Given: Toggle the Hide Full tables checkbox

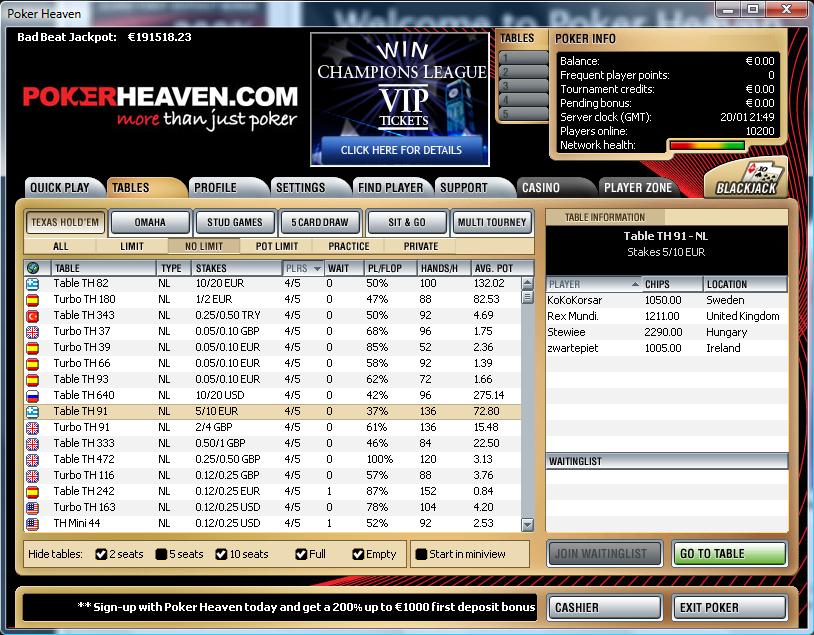Looking at the screenshot, I should click(301, 555).
